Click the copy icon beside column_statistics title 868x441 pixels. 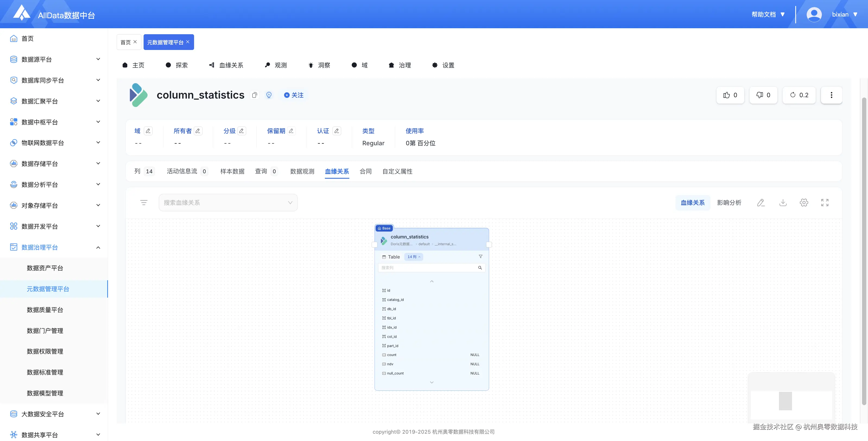click(x=254, y=95)
